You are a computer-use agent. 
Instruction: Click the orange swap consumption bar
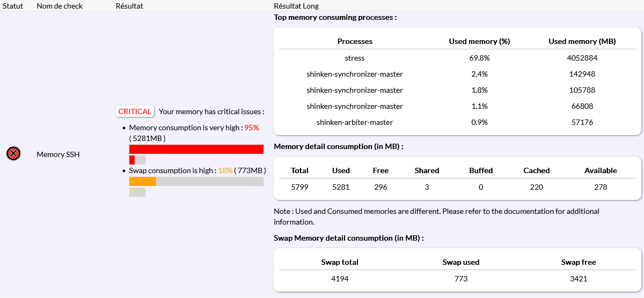[x=143, y=182]
